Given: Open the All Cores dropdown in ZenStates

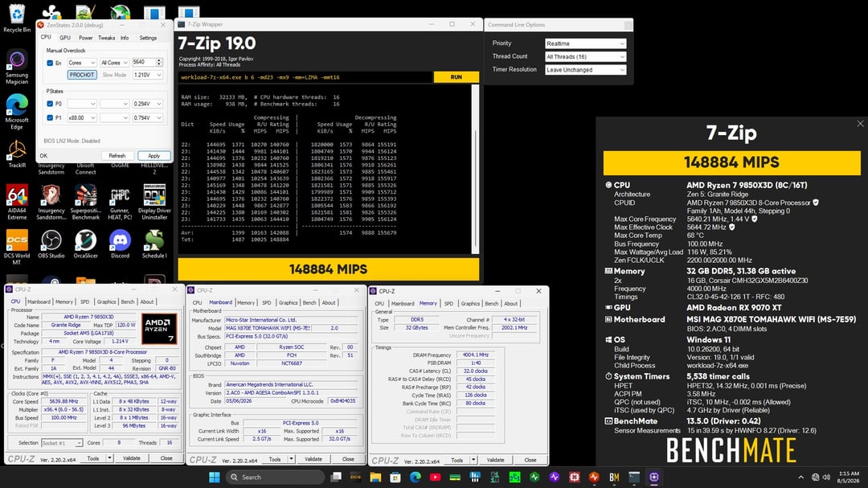Looking at the screenshot, I should (114, 63).
